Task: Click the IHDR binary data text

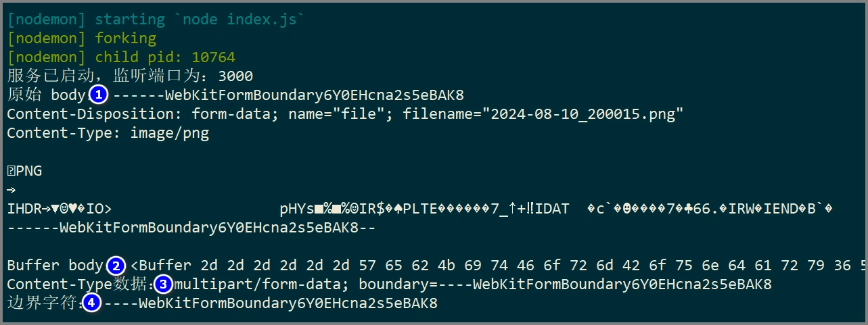Action: [x=60, y=209]
